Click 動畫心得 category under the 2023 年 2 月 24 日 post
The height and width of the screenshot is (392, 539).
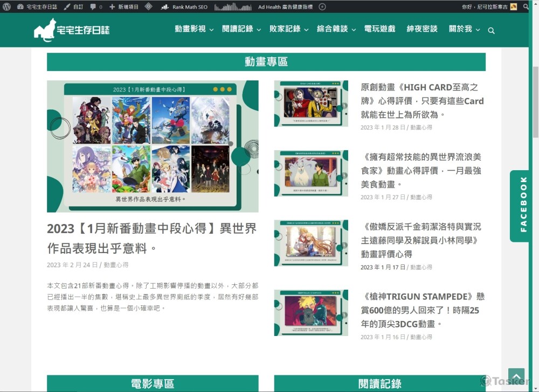pos(116,265)
